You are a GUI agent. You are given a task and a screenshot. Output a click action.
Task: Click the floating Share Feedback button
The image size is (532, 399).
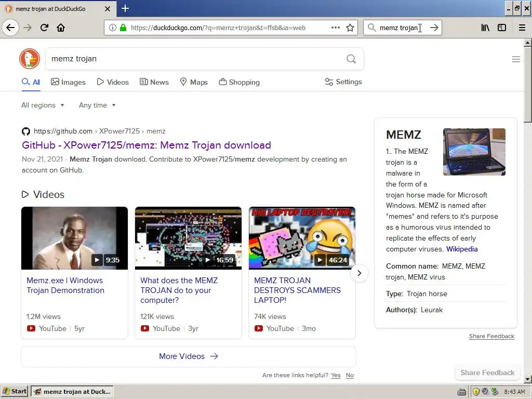point(487,373)
